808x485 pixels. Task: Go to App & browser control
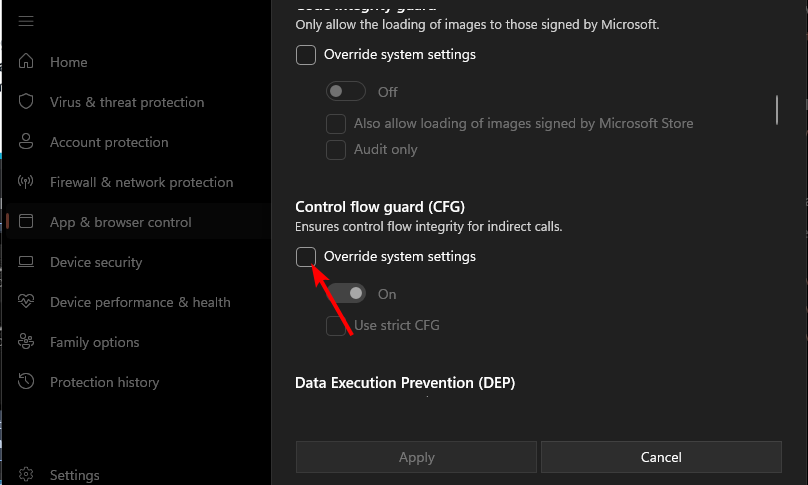(x=120, y=222)
